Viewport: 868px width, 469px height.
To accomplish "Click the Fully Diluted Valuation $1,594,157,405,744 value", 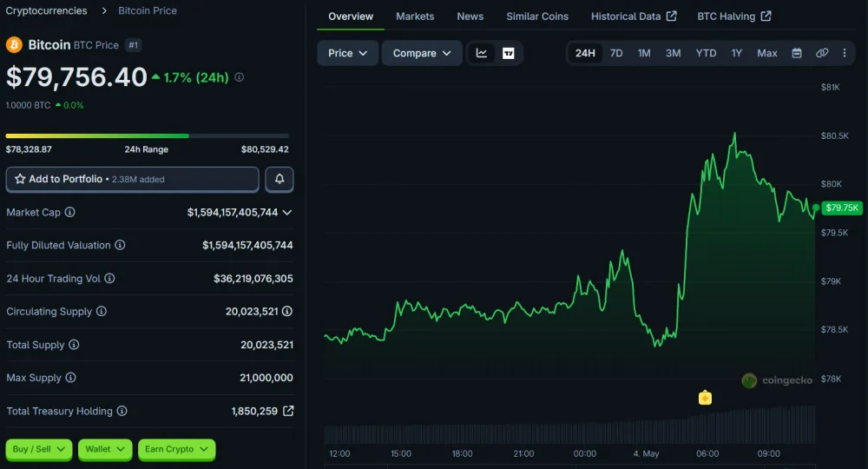I will click(x=247, y=245).
